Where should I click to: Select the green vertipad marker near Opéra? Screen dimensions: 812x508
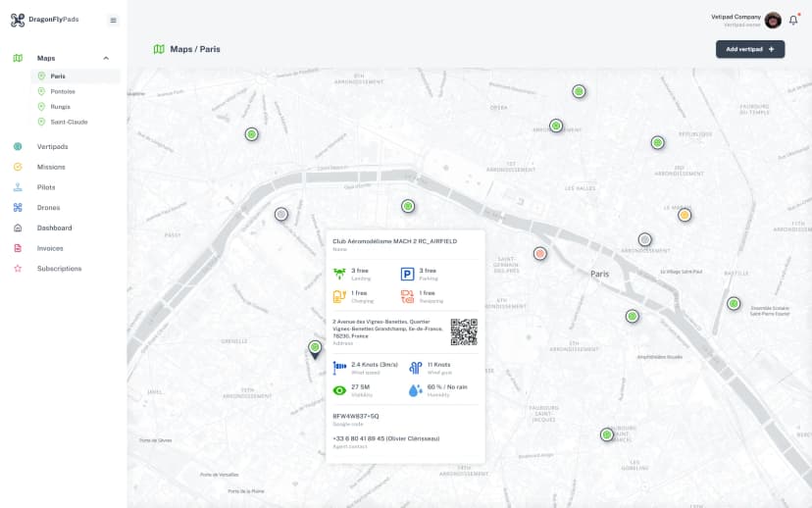coord(556,126)
